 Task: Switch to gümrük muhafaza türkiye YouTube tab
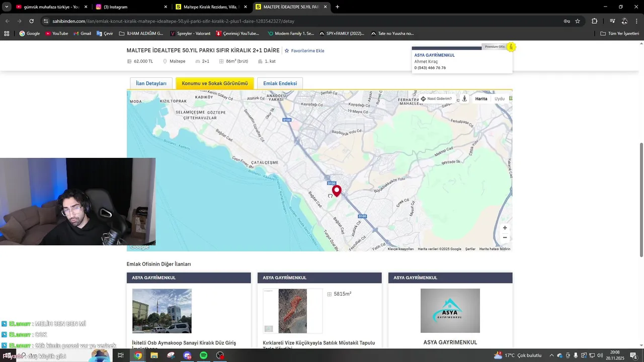click(52, 7)
